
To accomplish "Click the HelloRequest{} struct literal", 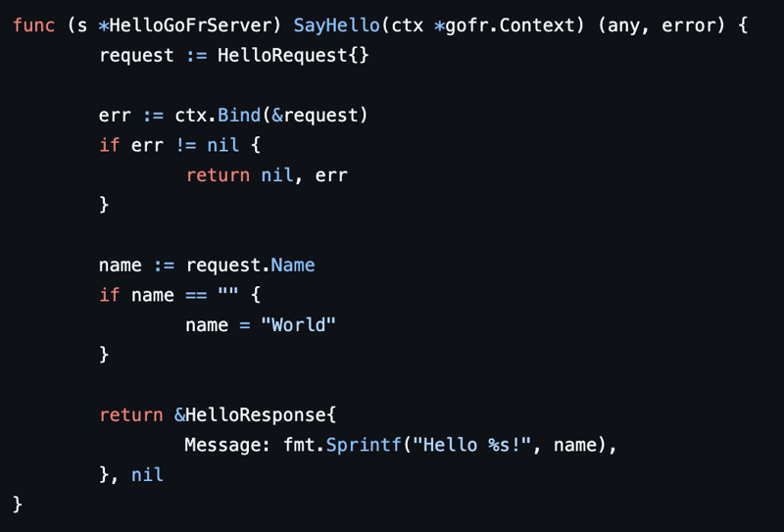I will click(293, 56).
